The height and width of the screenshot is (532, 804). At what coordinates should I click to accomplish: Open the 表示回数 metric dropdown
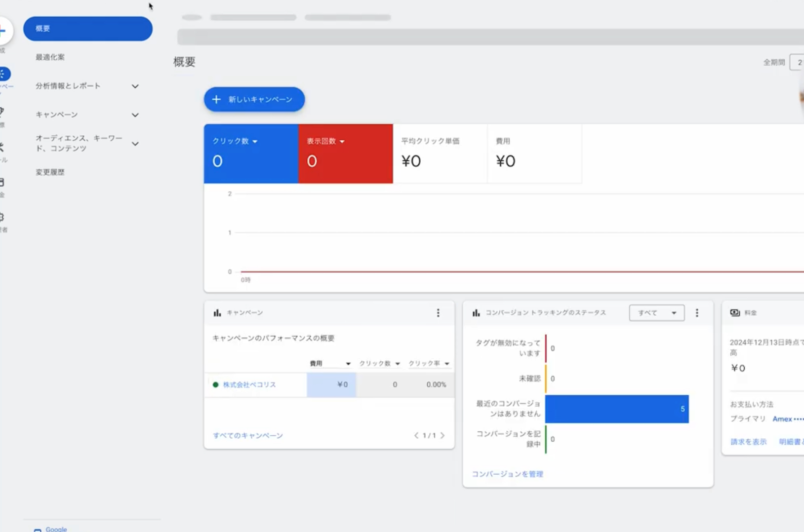342,142
